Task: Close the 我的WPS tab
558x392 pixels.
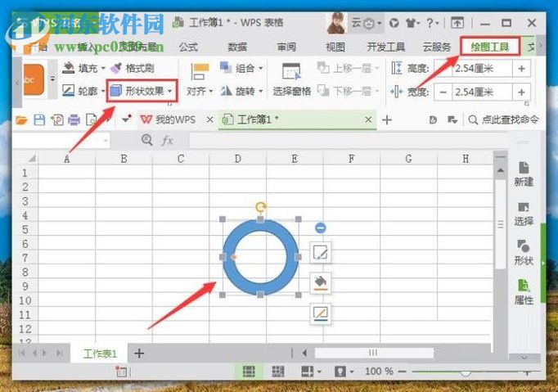Action: [210, 119]
